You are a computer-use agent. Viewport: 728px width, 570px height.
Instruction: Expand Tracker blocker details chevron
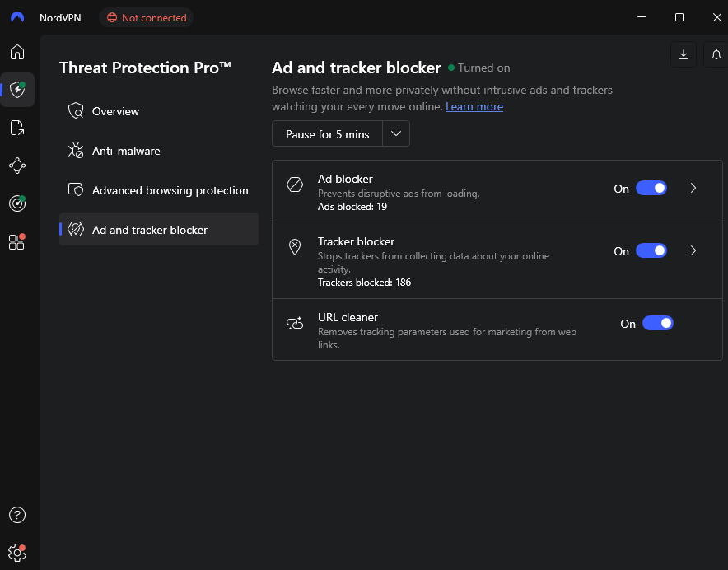(693, 250)
